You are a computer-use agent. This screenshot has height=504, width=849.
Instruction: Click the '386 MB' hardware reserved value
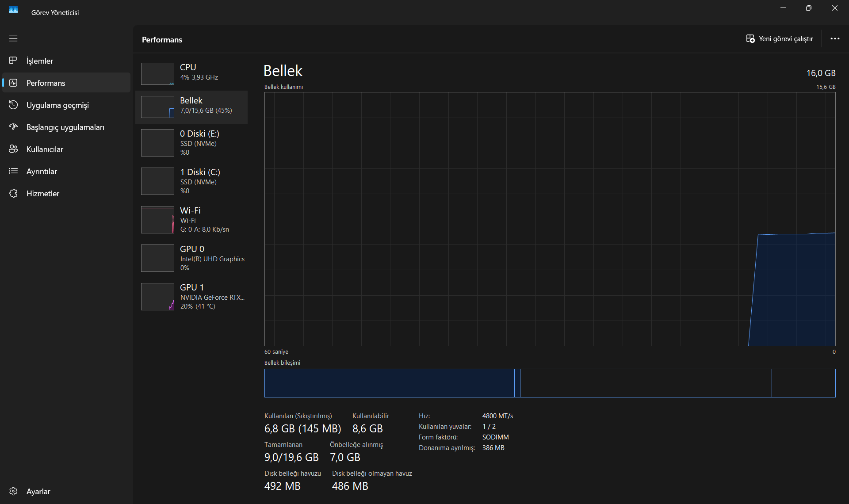pos(493,448)
